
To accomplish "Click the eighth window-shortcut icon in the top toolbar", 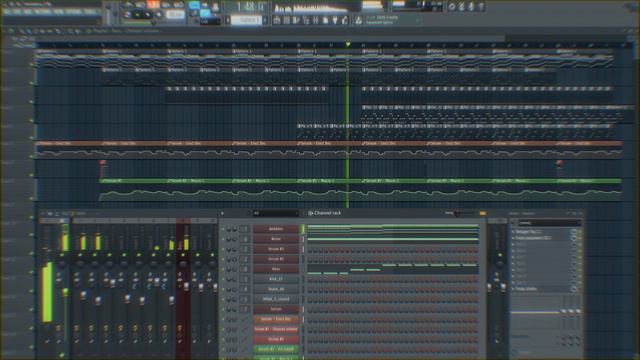I will (x=345, y=20).
